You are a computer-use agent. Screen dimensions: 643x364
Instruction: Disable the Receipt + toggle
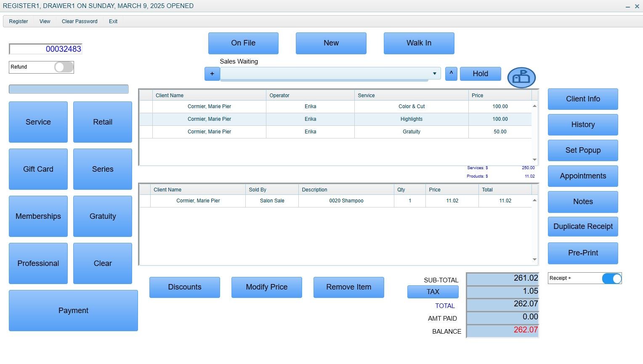[x=611, y=279]
